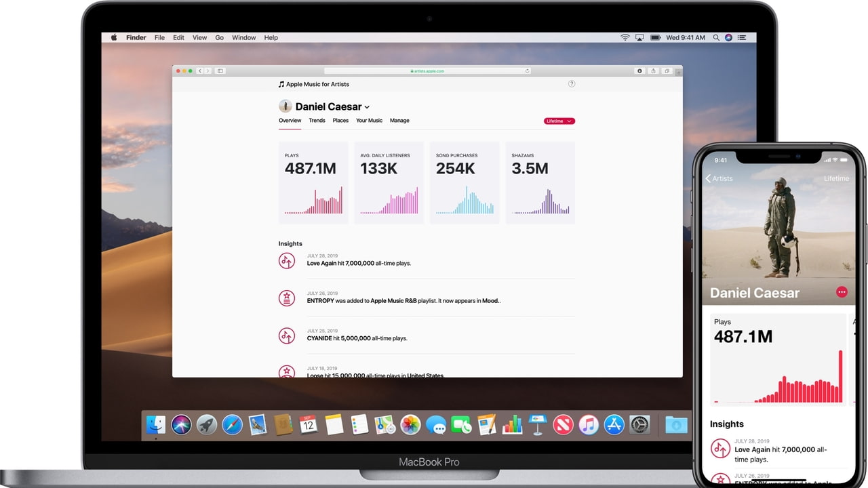
Task: Open the music note icon in Dock
Action: pyautogui.click(x=589, y=424)
